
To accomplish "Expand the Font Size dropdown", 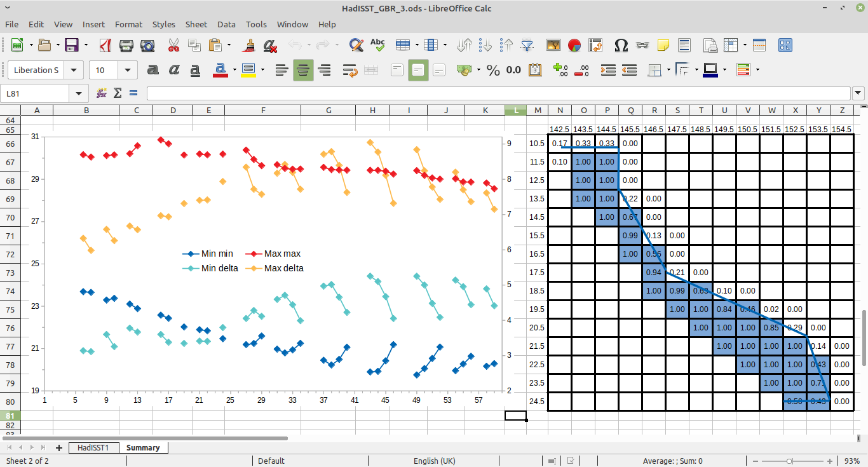I will tap(128, 70).
